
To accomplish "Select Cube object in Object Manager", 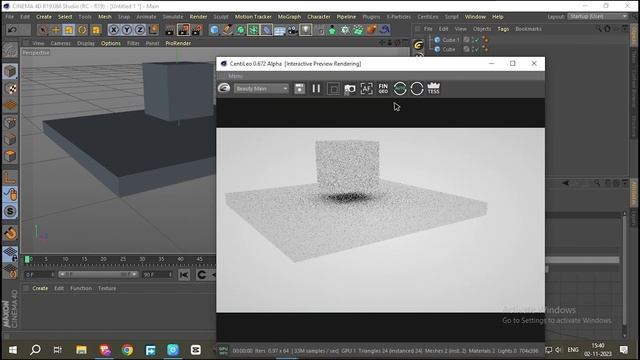I will [x=449, y=49].
